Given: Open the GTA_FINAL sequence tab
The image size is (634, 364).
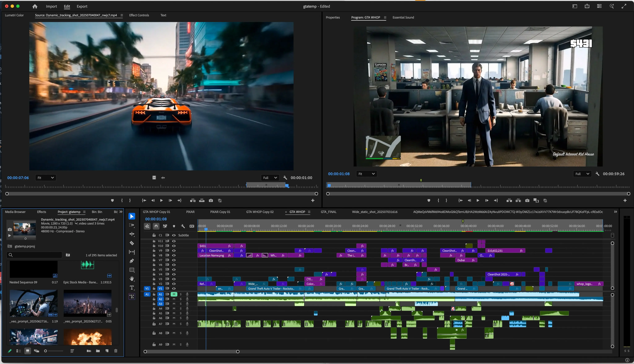Looking at the screenshot, I should point(328,212).
